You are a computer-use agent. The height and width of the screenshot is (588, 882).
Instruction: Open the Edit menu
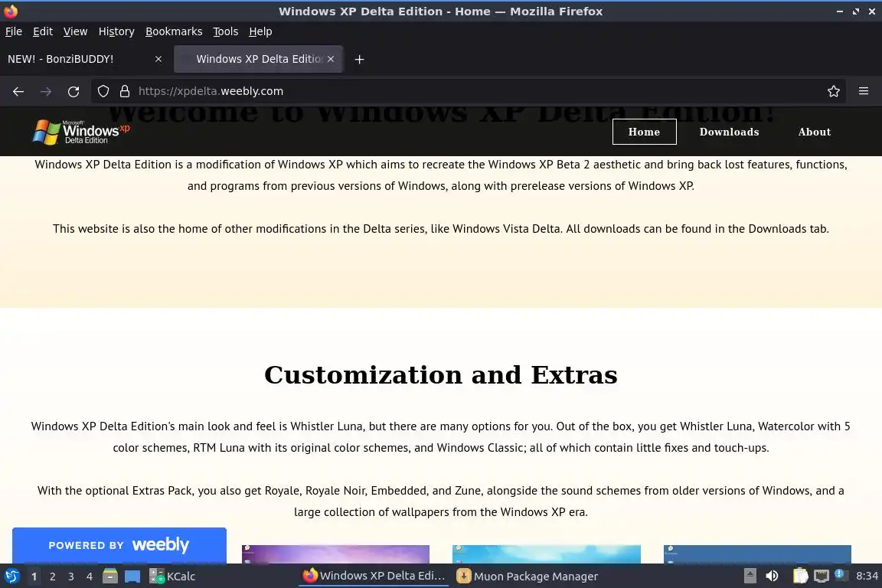coord(43,31)
